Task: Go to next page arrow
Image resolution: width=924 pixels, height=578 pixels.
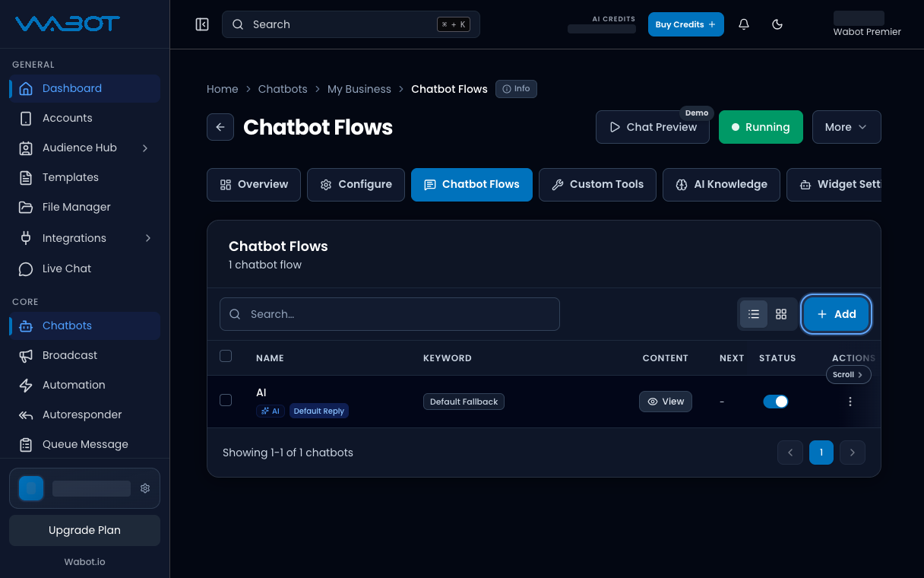Action: click(853, 453)
